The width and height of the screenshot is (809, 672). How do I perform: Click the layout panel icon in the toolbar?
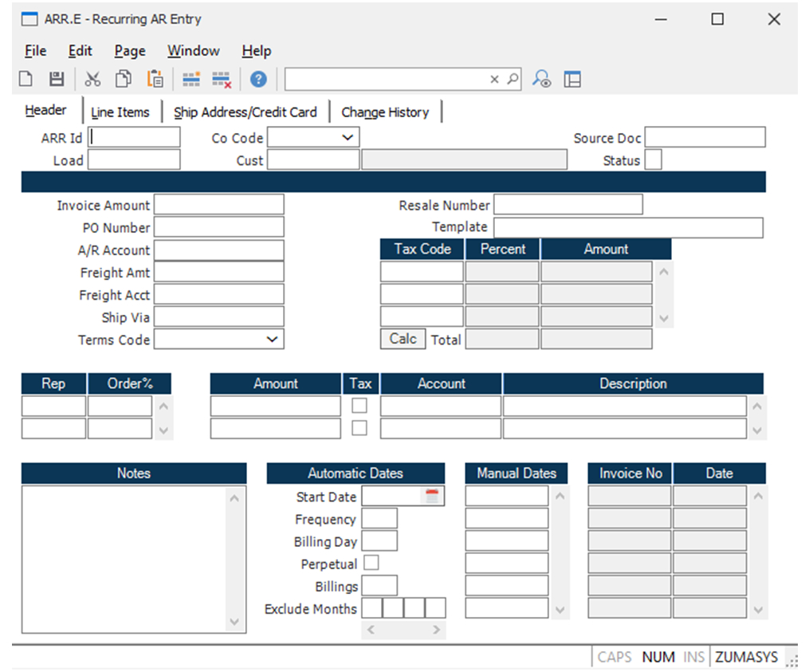(x=572, y=79)
